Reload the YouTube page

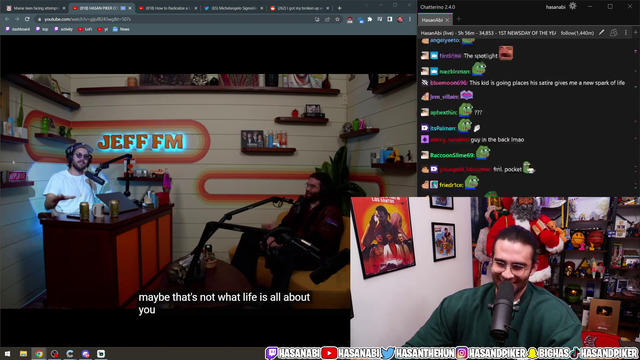(27, 19)
